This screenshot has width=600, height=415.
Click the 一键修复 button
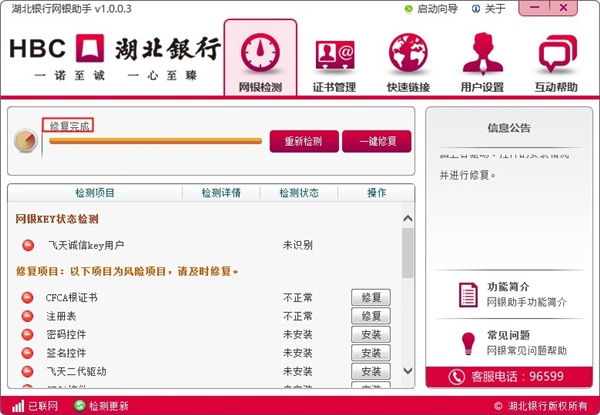(x=377, y=142)
